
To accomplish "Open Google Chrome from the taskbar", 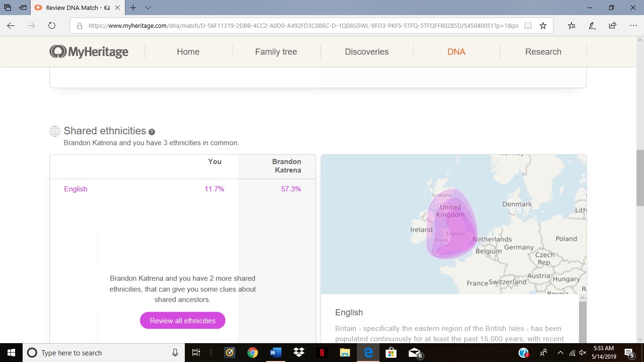I will [253, 353].
